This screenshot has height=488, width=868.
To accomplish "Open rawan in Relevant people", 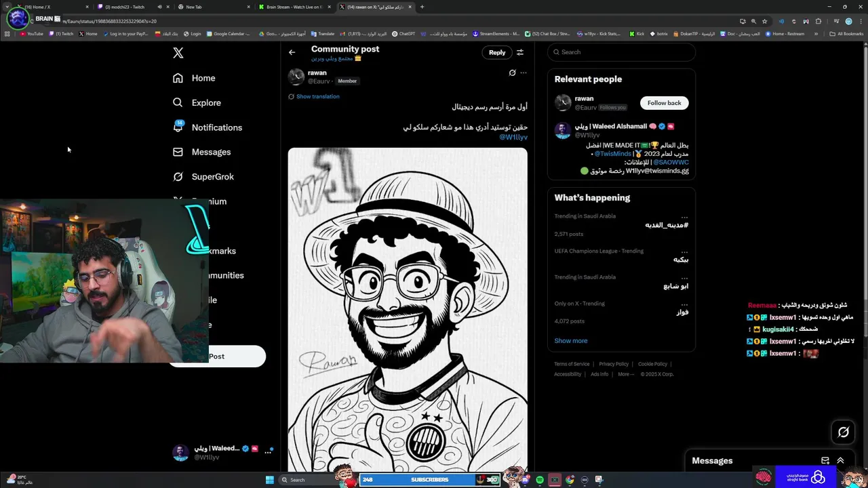I will click(x=584, y=98).
